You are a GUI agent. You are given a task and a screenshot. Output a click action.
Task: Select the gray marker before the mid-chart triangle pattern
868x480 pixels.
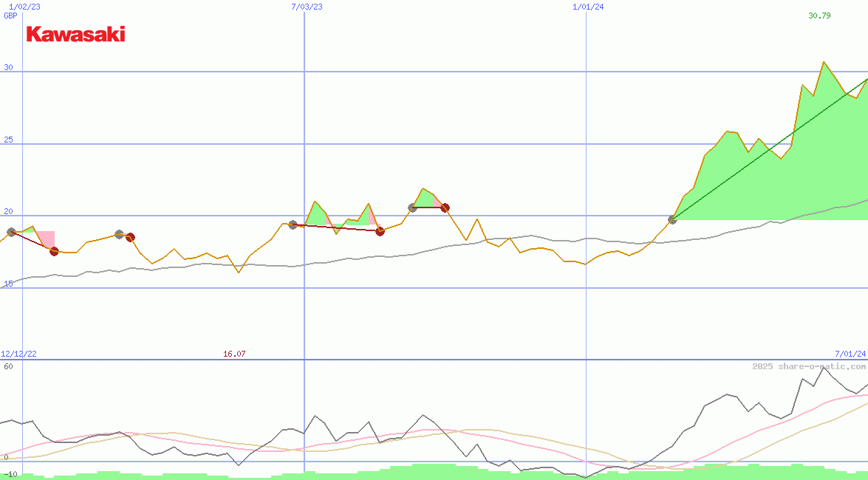[293, 224]
